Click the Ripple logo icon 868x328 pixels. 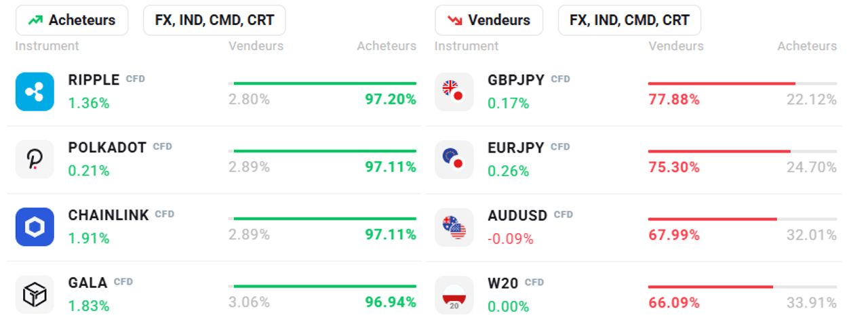coord(35,91)
